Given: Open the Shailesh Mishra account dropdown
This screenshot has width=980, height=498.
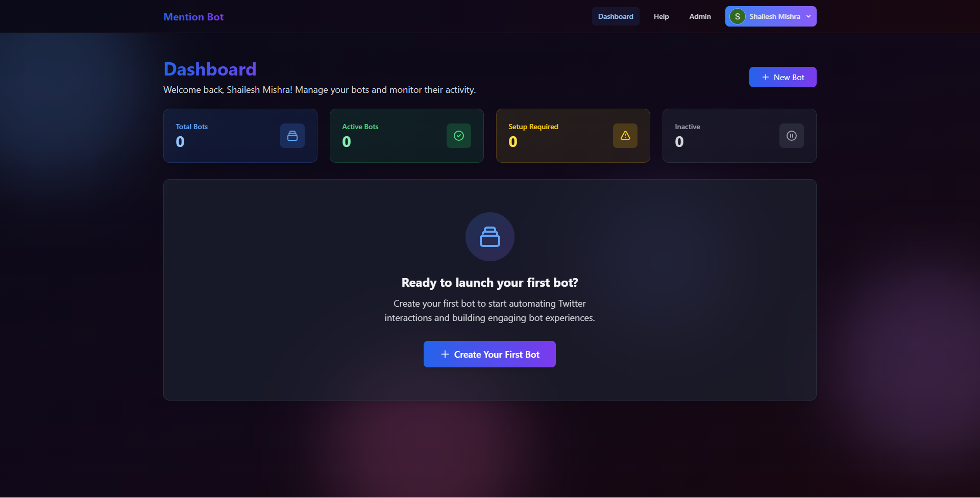Looking at the screenshot, I should click(771, 16).
